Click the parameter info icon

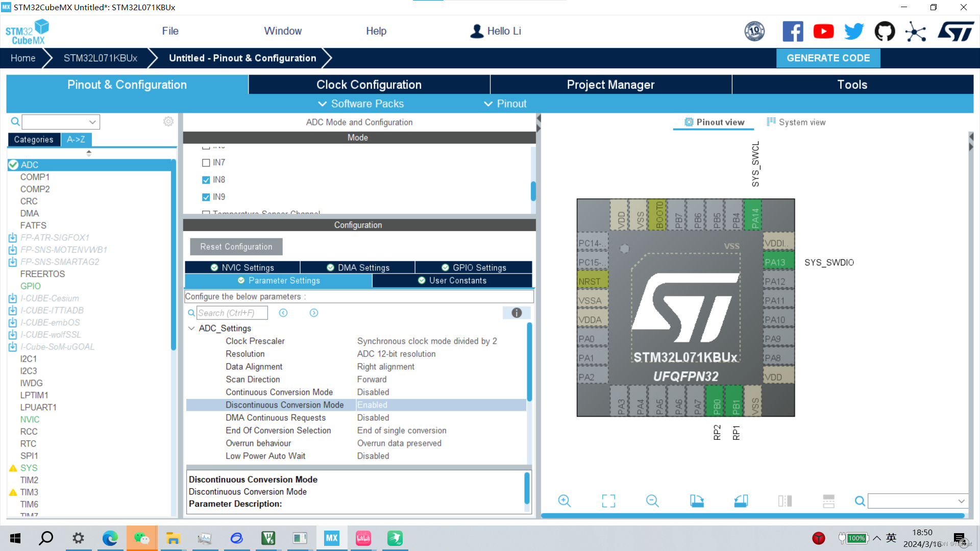[x=517, y=313]
